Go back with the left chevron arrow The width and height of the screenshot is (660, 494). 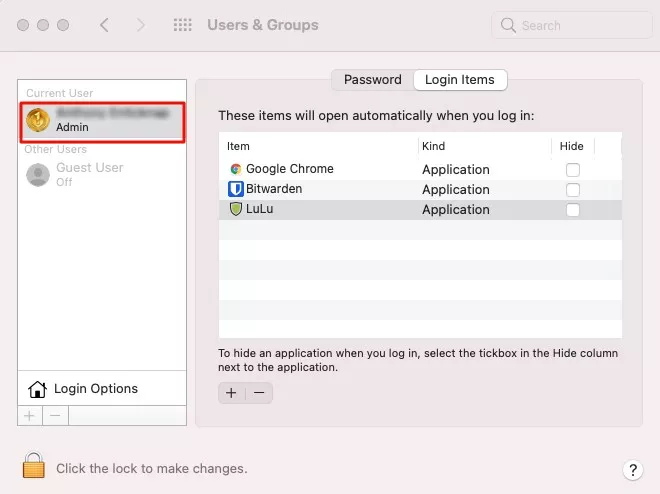point(104,25)
